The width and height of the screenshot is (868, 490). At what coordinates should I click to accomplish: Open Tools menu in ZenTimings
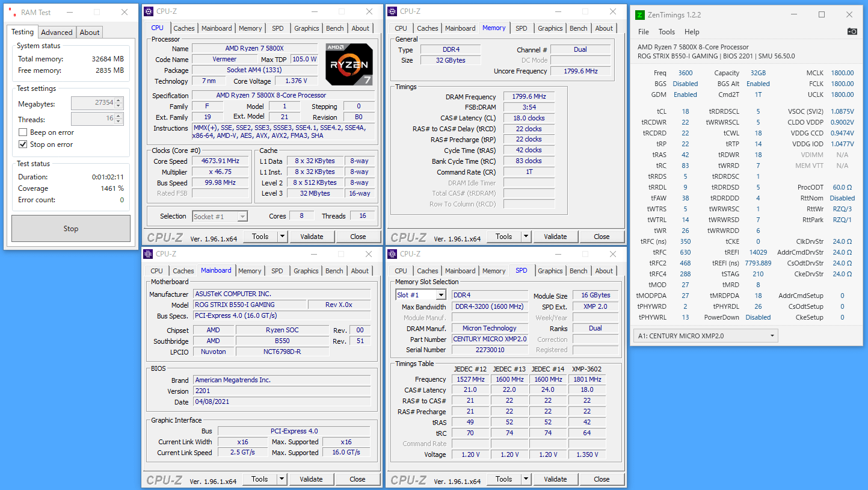(666, 32)
